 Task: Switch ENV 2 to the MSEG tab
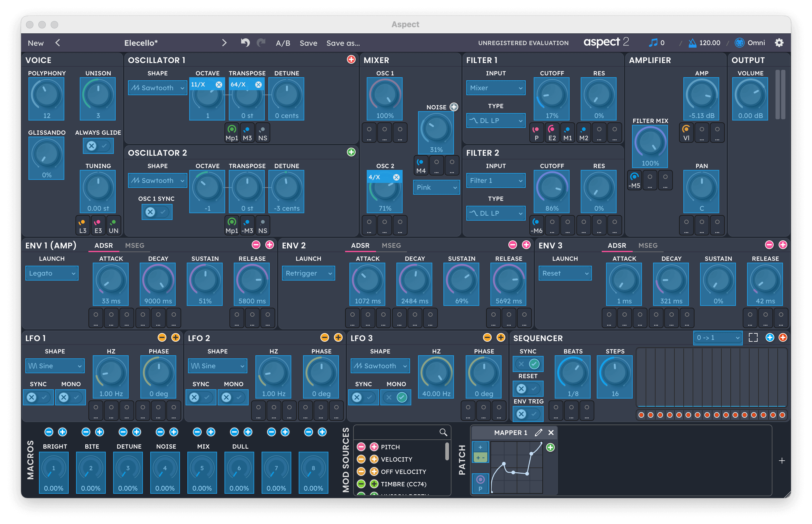tap(391, 245)
